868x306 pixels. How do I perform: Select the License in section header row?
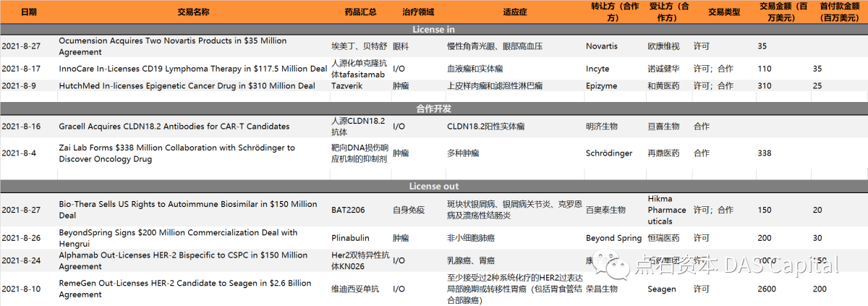tap(434, 29)
